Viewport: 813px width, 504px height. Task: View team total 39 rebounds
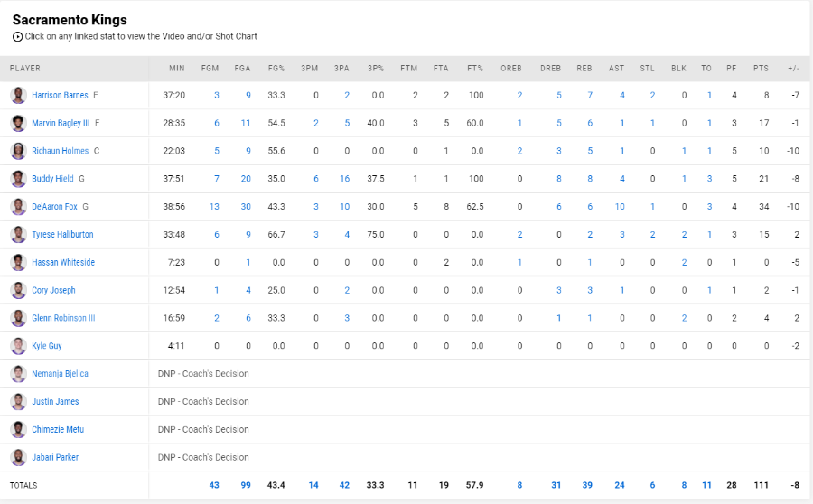pyautogui.click(x=587, y=485)
